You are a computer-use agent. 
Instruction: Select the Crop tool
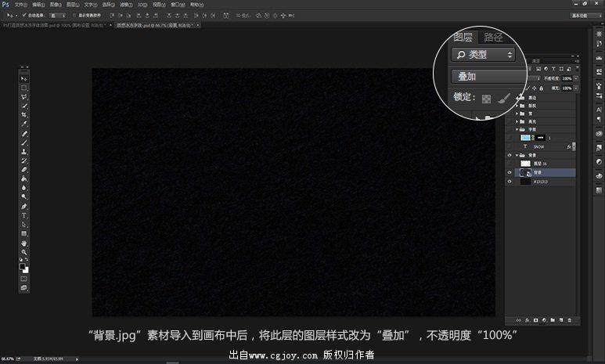(x=24, y=115)
